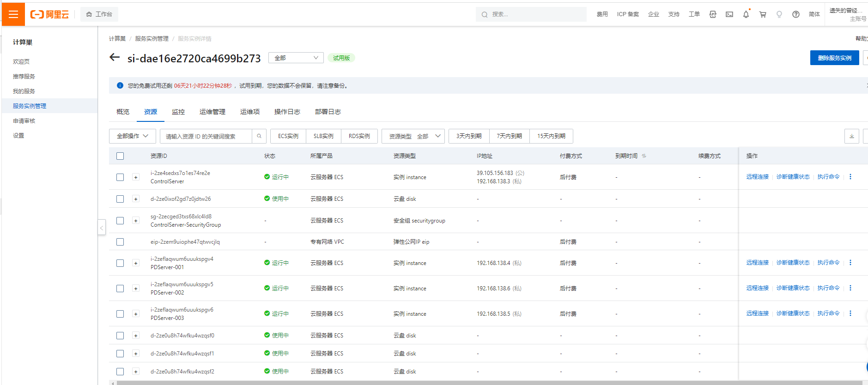Select the PDServer-001 checkbox
Viewport: 868px width, 385px height.
[120, 263]
